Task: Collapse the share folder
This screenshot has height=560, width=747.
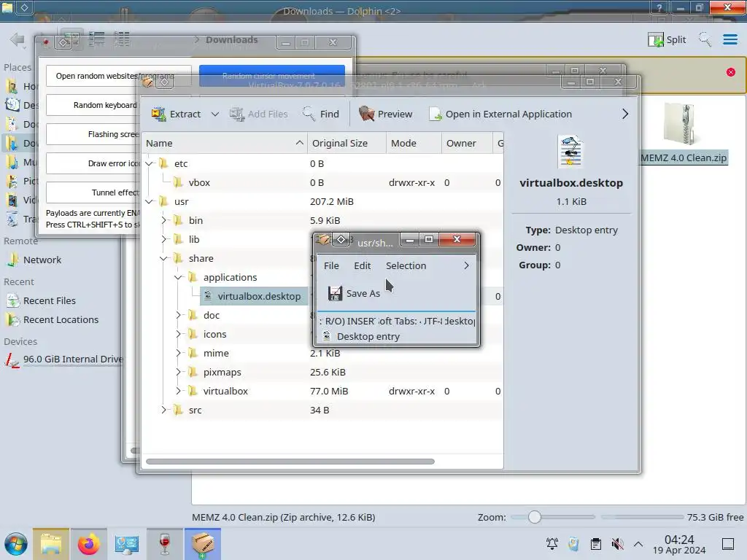Action: tap(163, 259)
